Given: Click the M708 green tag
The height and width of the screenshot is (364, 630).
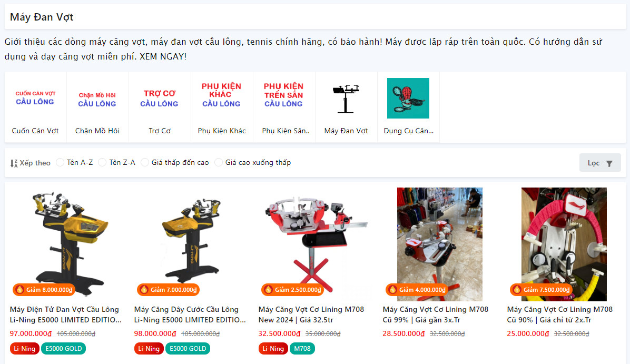Looking at the screenshot, I should (302, 349).
